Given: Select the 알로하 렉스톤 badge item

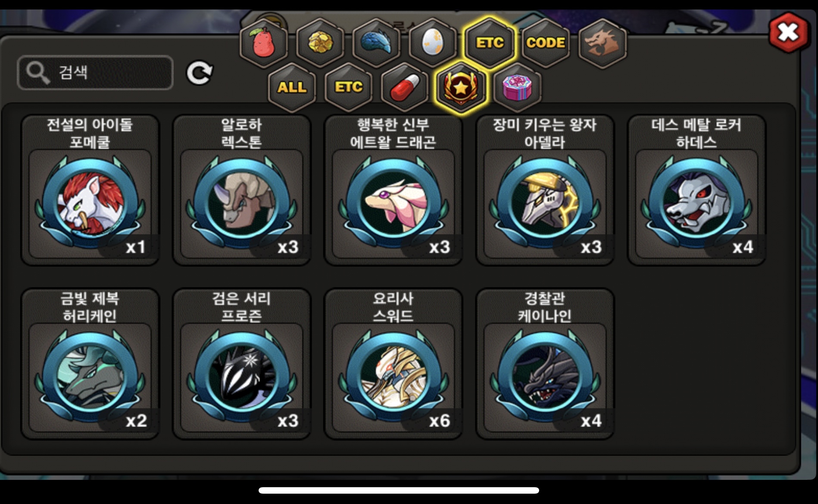Looking at the screenshot, I should point(242,190).
